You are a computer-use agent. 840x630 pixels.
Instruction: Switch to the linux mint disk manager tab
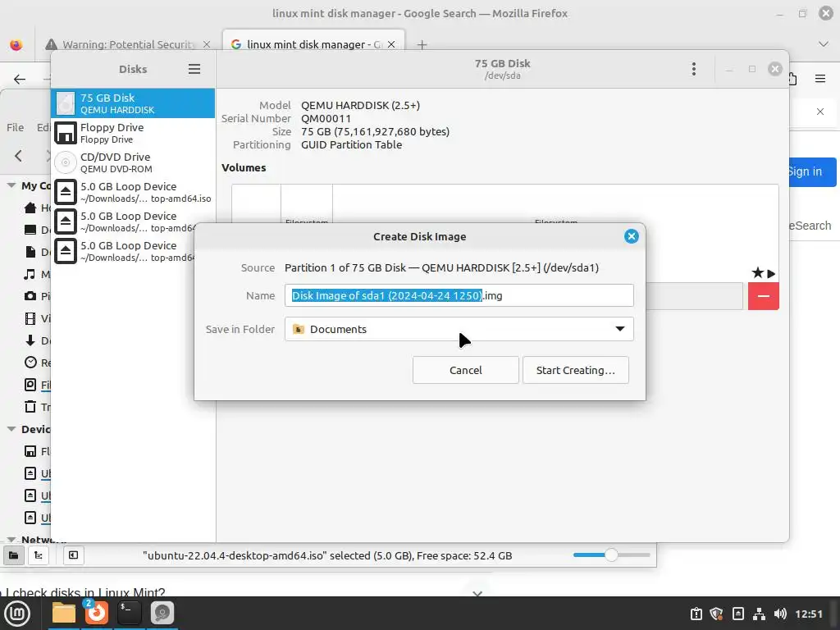(x=313, y=44)
